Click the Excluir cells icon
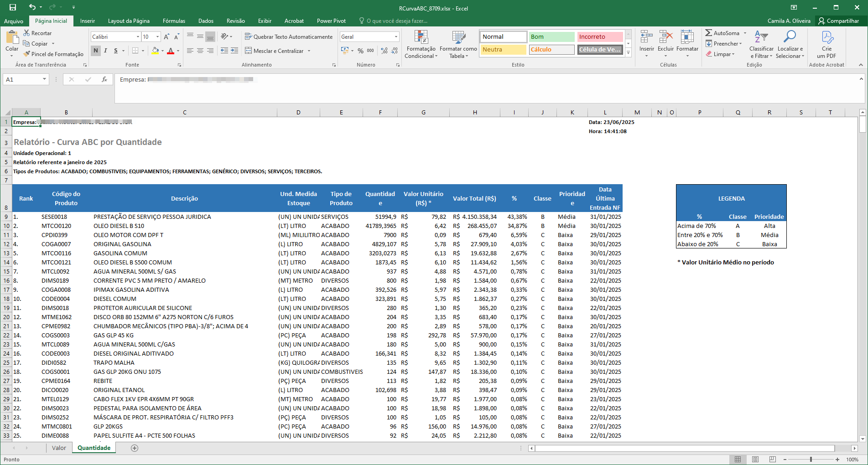Image resolution: width=868 pixels, height=465 pixels. [x=665, y=37]
